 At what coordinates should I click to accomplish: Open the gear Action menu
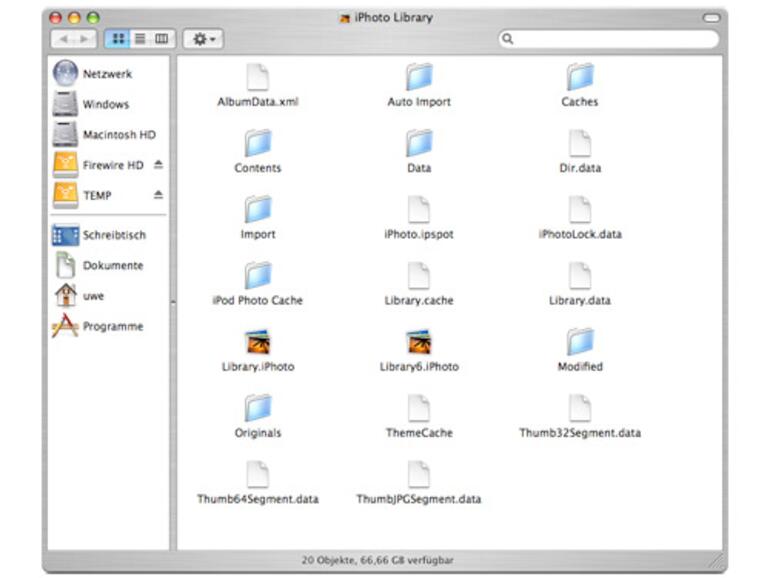click(203, 39)
